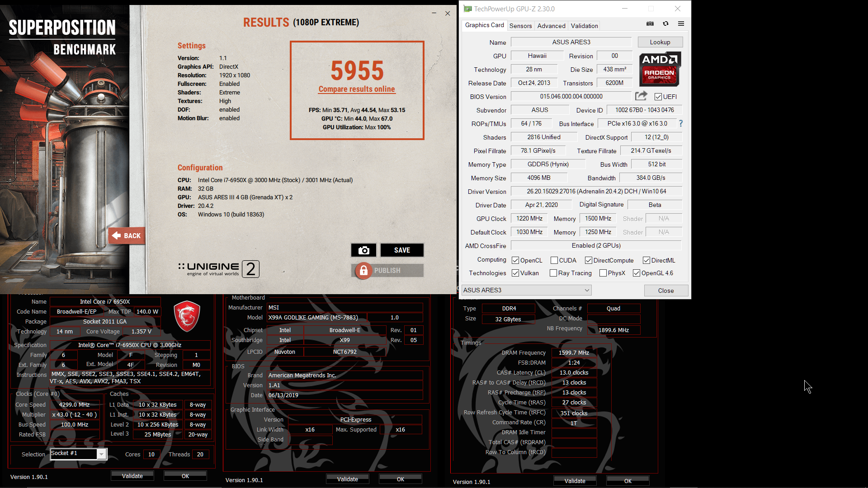Screen dimensions: 868x488
Task: Click the Unigine 2 logo
Action: pos(219,269)
